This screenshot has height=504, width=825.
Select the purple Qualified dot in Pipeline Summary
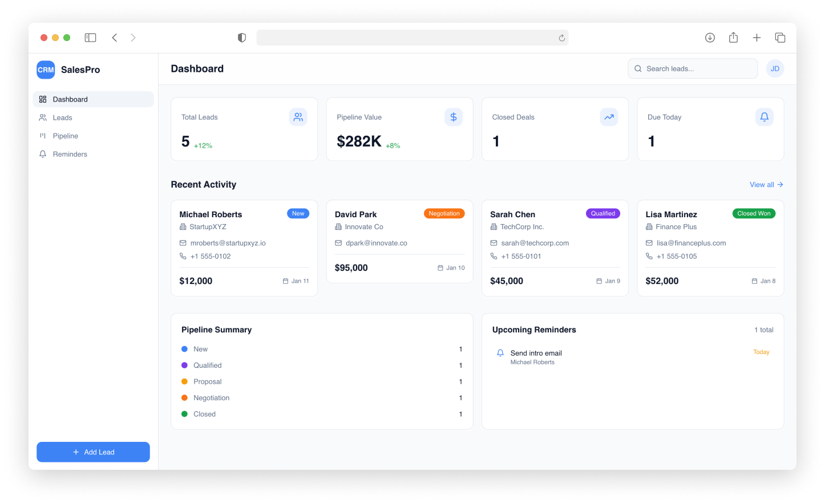coord(184,365)
